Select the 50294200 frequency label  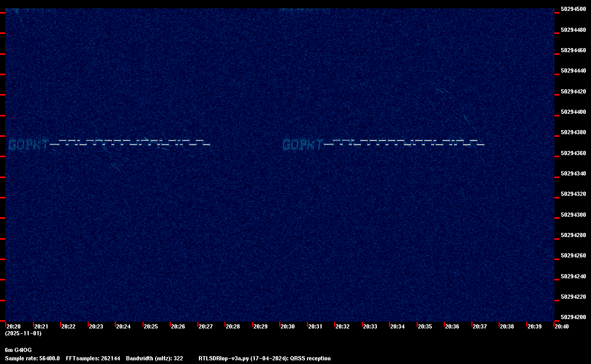click(573, 317)
